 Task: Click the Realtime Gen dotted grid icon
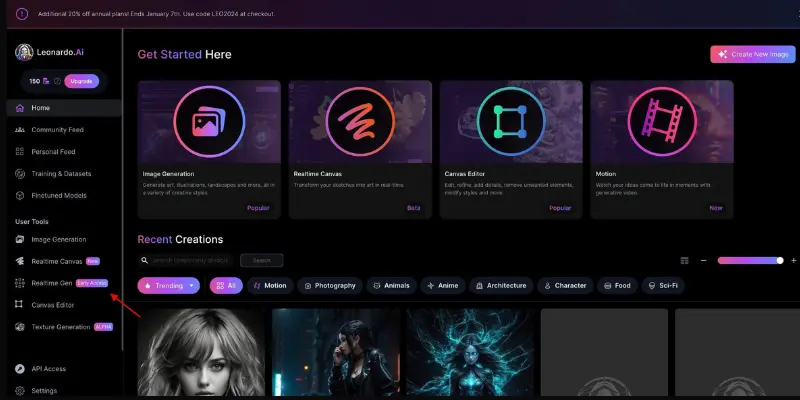20,283
